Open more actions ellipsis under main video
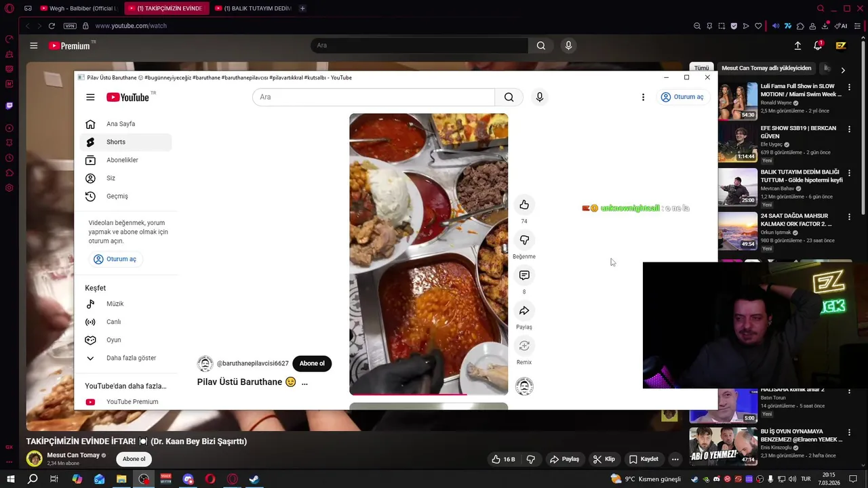 coord(675,459)
